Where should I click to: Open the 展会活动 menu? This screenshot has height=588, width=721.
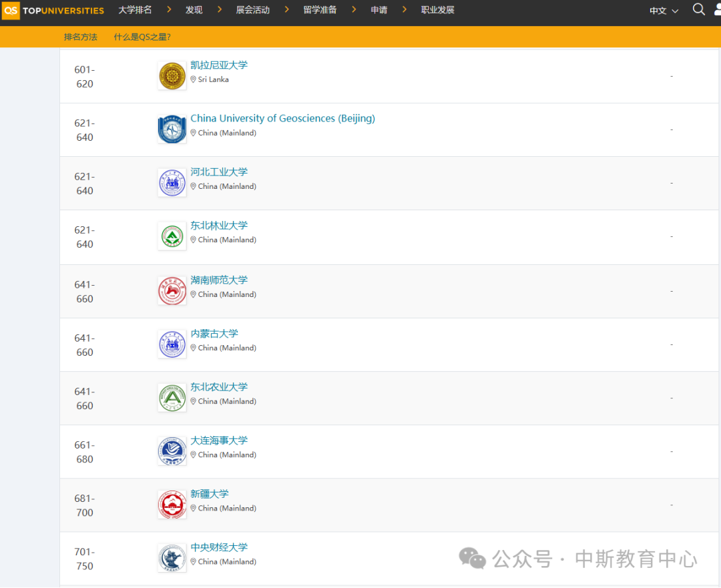[x=252, y=9]
